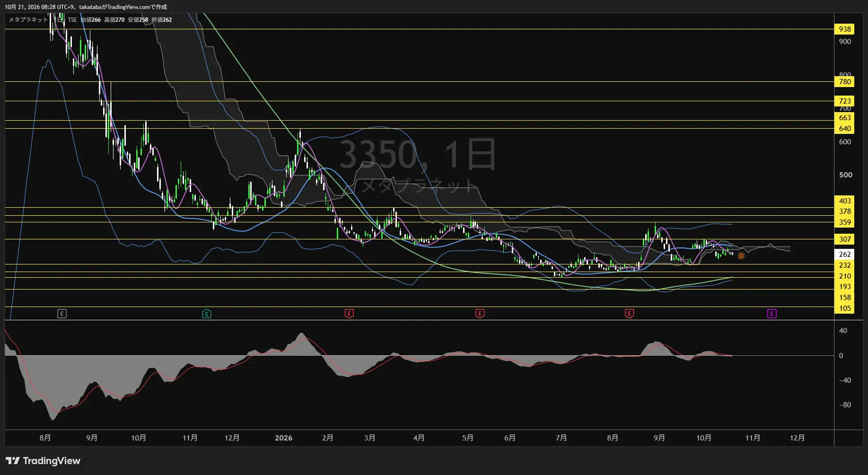The width and height of the screenshot is (868, 475).
Task: Select the 780 yellow price label
Action: pos(844,81)
